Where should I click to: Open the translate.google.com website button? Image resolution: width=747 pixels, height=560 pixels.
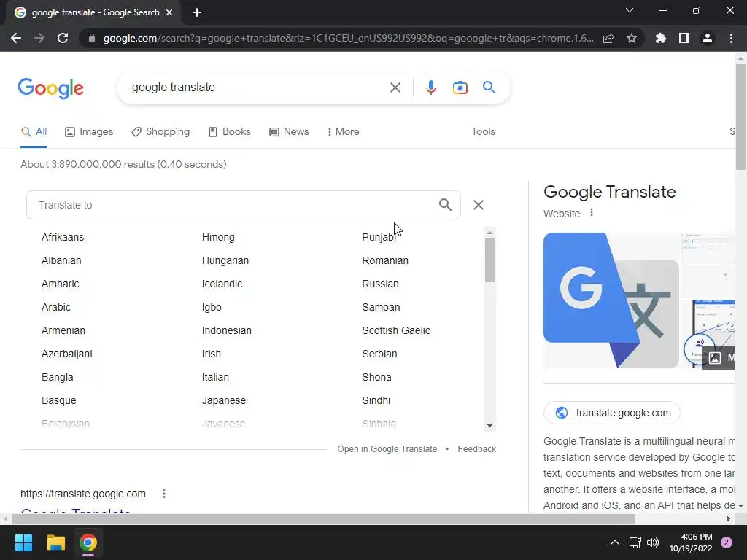(x=612, y=413)
